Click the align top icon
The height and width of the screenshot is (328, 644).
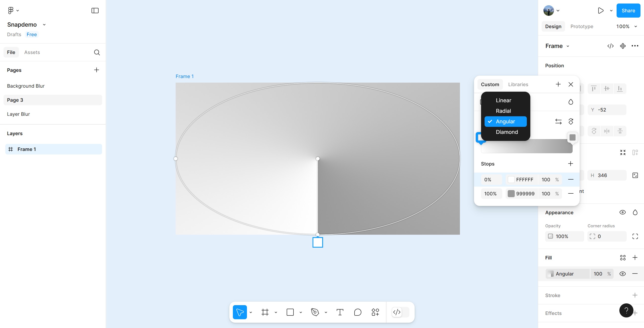tap(594, 88)
